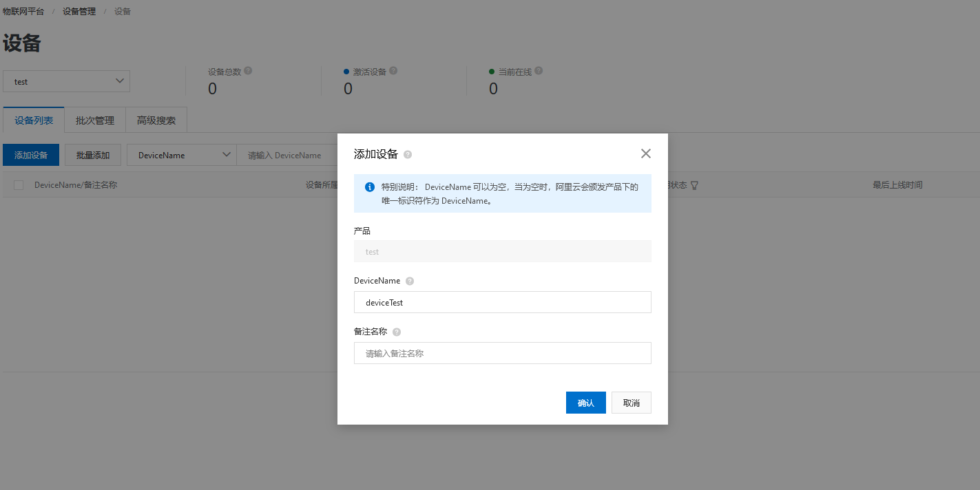Toggle the select-all checkbox in the table header
The image size is (980, 490).
(x=17, y=184)
